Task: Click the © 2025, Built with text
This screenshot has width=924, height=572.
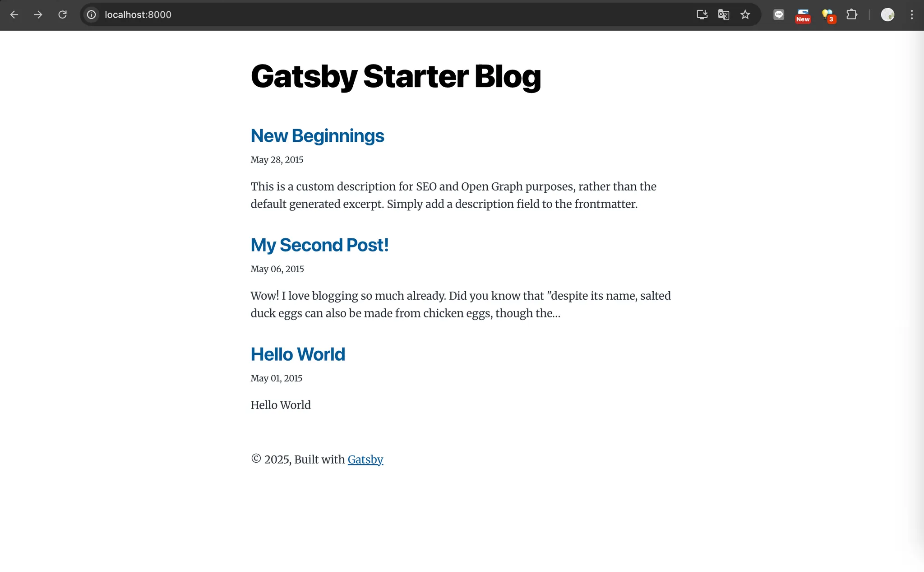Action: pos(298,460)
